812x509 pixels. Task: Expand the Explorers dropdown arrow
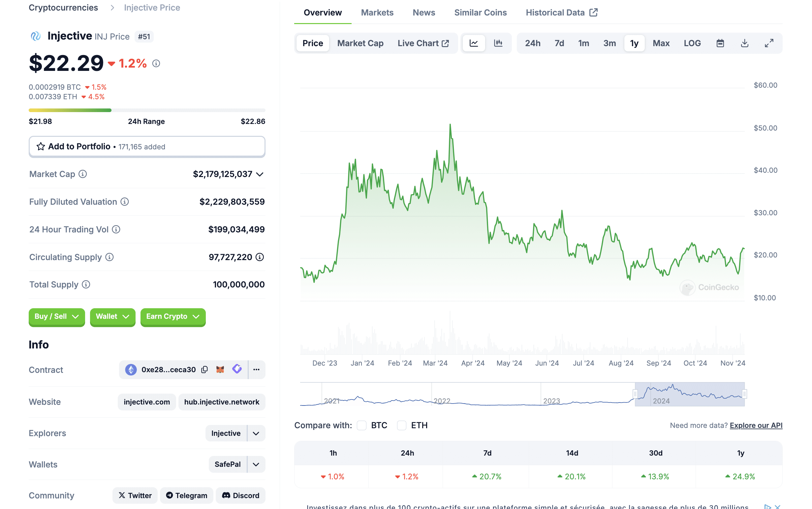[256, 433]
